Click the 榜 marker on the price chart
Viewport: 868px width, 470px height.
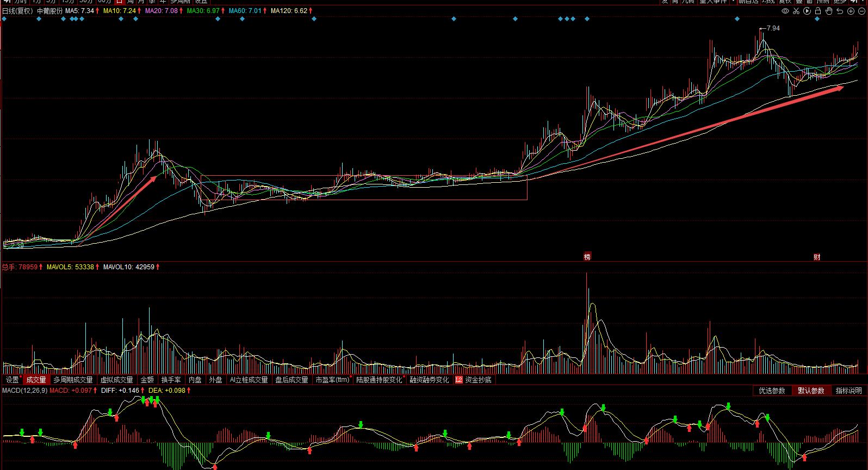tap(587, 257)
